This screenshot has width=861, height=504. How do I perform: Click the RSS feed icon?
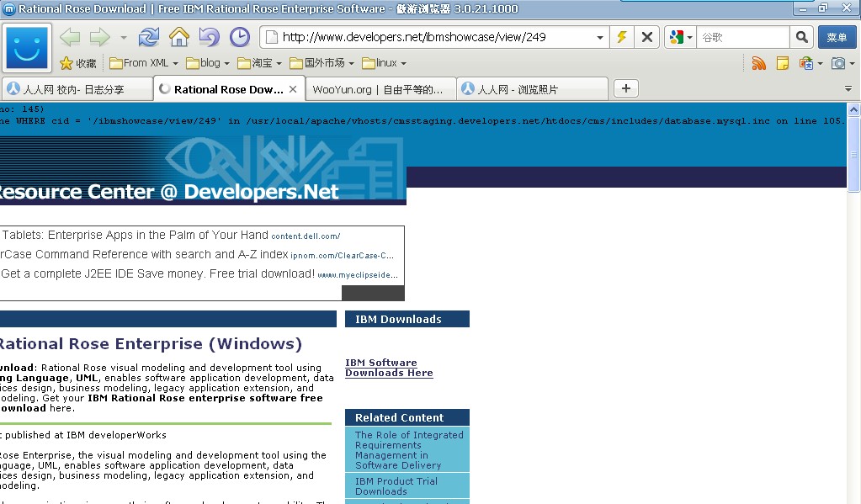coord(759,63)
